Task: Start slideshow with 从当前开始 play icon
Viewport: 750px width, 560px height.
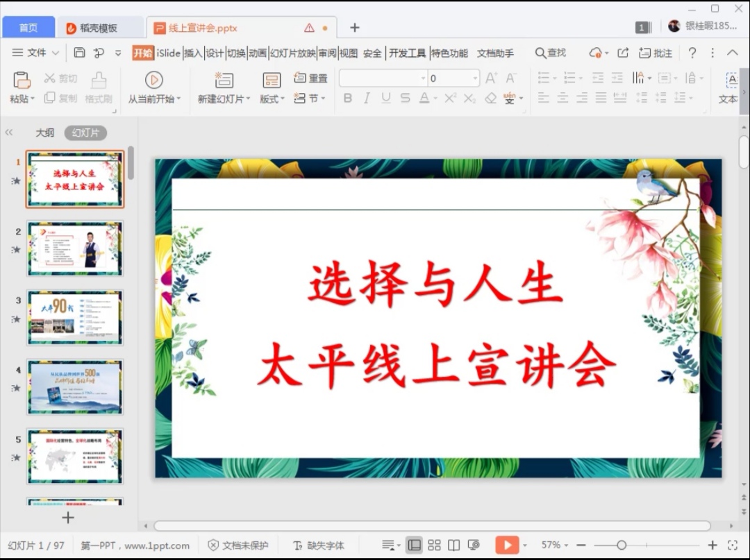Action: [153, 80]
